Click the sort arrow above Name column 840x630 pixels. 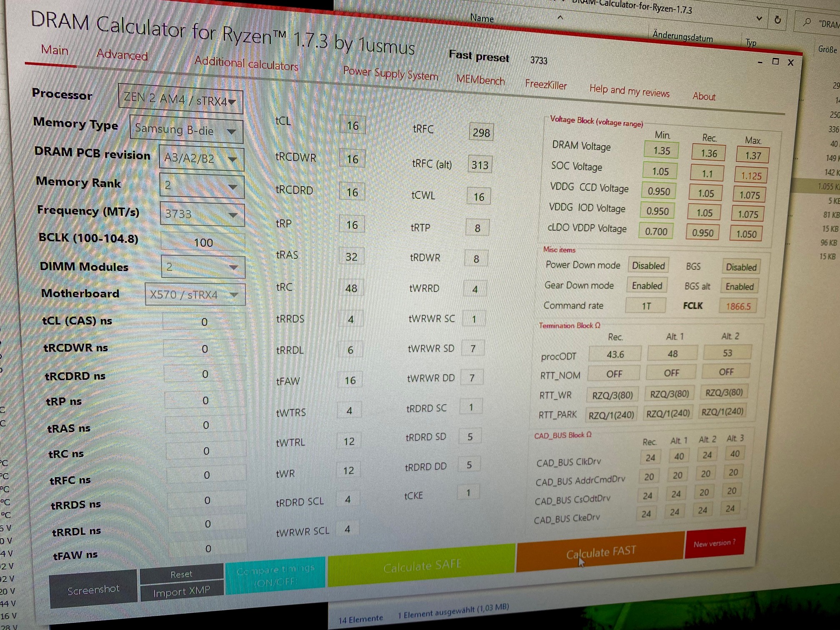pyautogui.click(x=560, y=17)
